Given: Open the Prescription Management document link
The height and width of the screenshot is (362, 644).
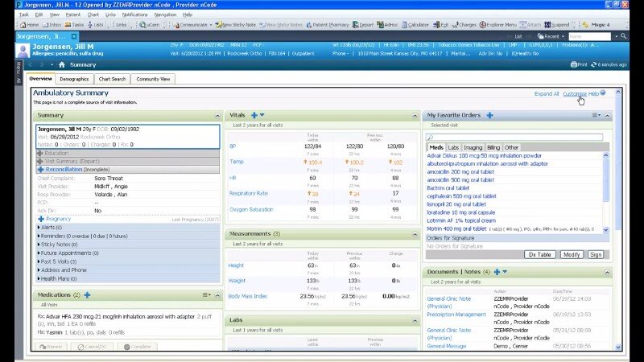Looking at the screenshot, I should click(x=456, y=314).
